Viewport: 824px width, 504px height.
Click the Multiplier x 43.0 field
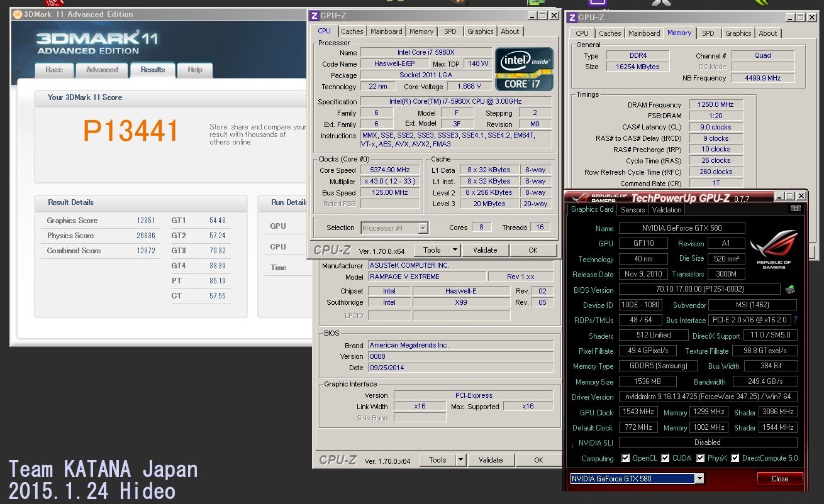(x=391, y=182)
